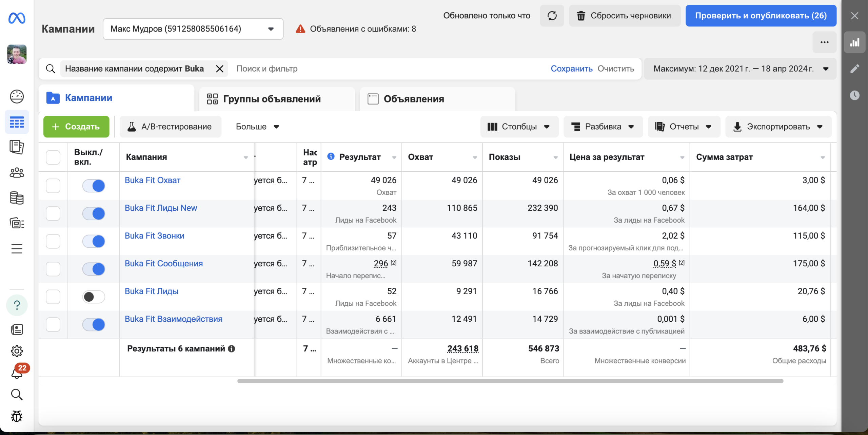Turn off the Buka Fit Охват campaign toggle
Viewport: 868px width, 435px height.
pos(94,186)
